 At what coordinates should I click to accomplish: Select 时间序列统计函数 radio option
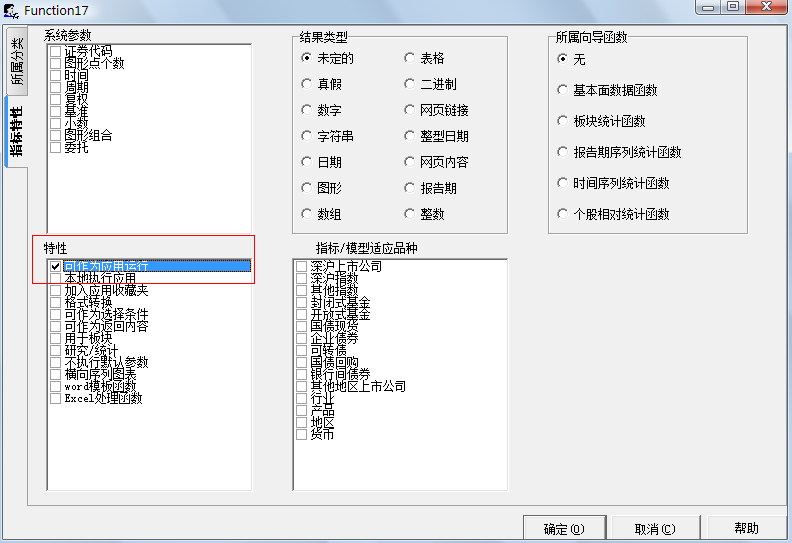point(563,183)
